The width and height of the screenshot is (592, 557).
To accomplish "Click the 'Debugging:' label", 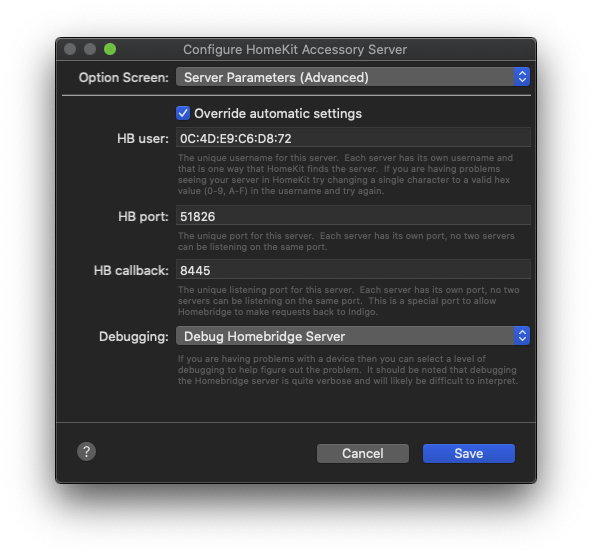I will [134, 336].
